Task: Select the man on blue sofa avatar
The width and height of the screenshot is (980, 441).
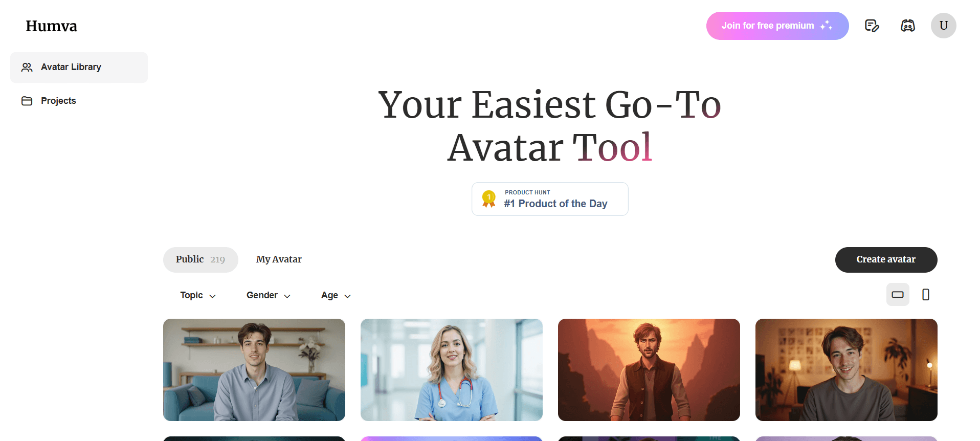Action: (x=254, y=370)
